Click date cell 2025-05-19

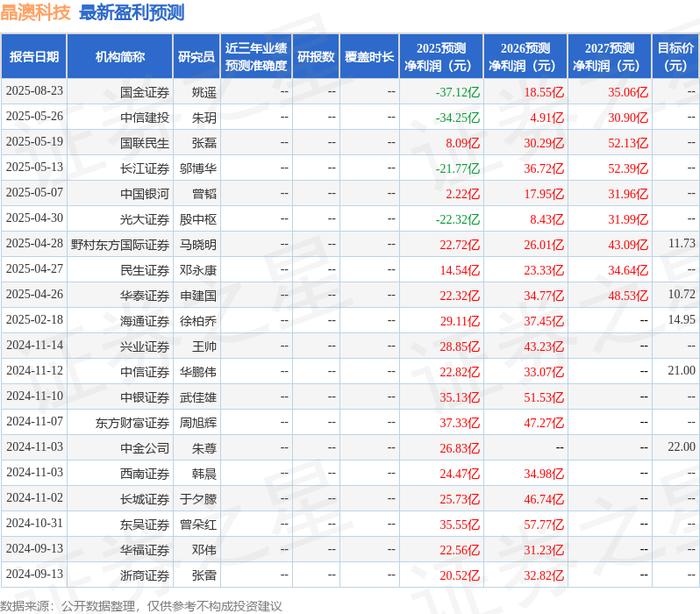point(34,142)
